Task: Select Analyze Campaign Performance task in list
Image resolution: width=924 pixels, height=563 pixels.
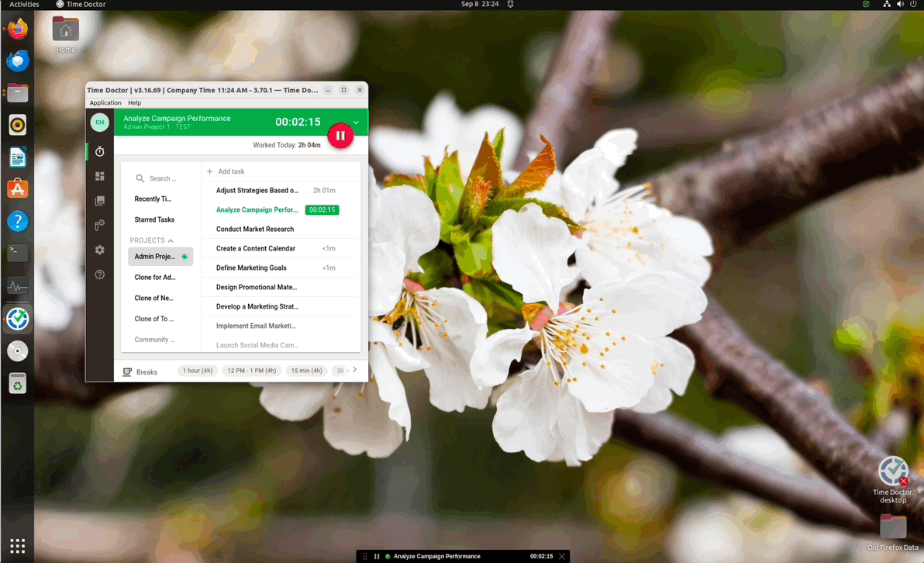Action: pyautogui.click(x=257, y=210)
